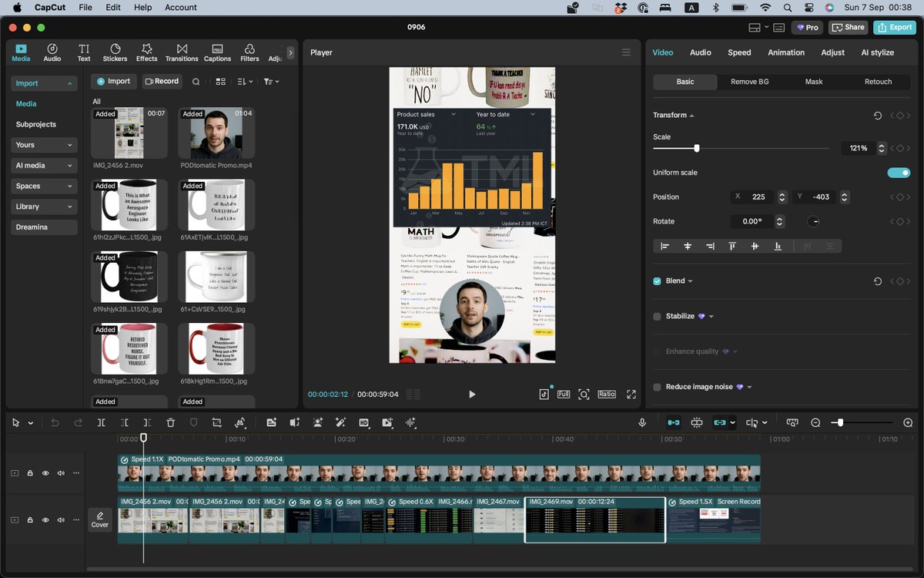Open the AI stylize tab
The height and width of the screenshot is (578, 924).
[878, 52]
